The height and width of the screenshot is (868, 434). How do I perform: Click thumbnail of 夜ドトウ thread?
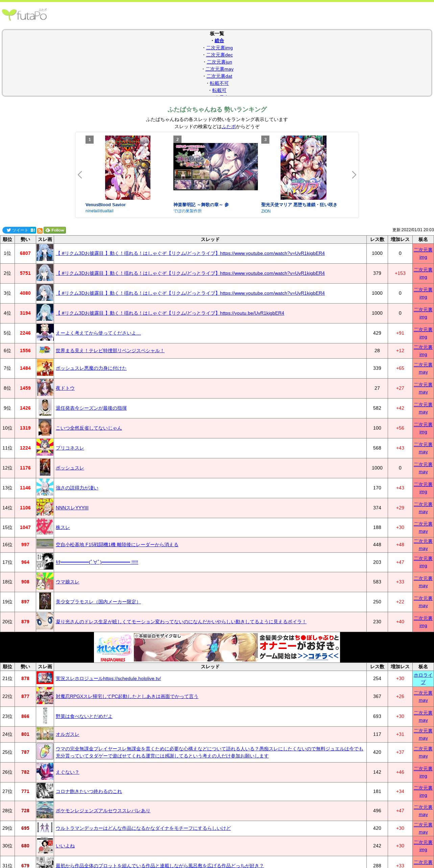click(45, 388)
